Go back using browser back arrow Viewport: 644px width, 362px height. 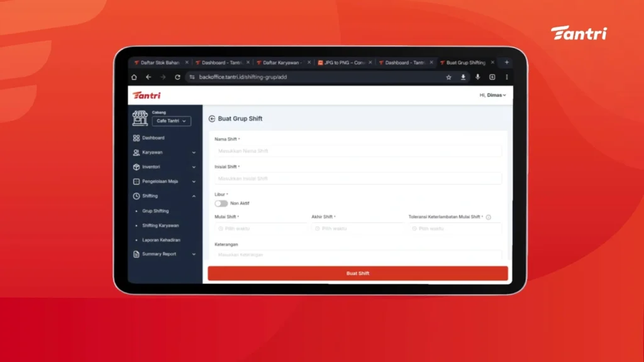[x=148, y=77]
